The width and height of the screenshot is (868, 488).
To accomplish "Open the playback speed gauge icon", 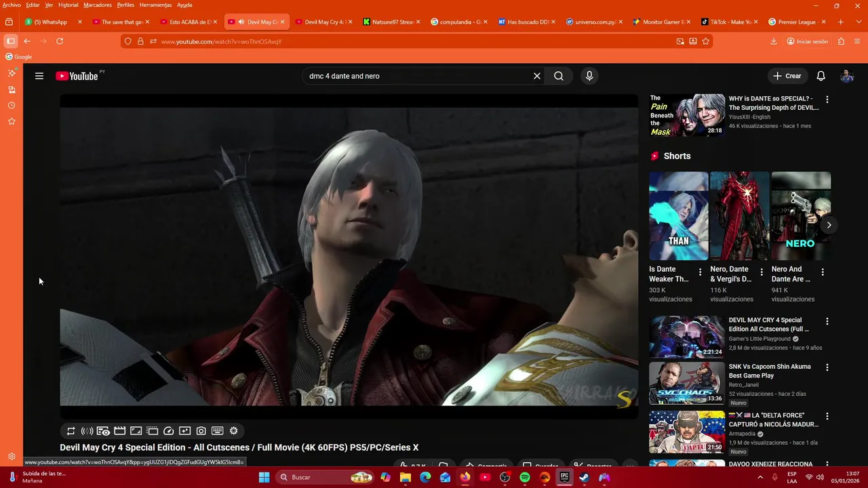I will pyautogui.click(x=169, y=431).
